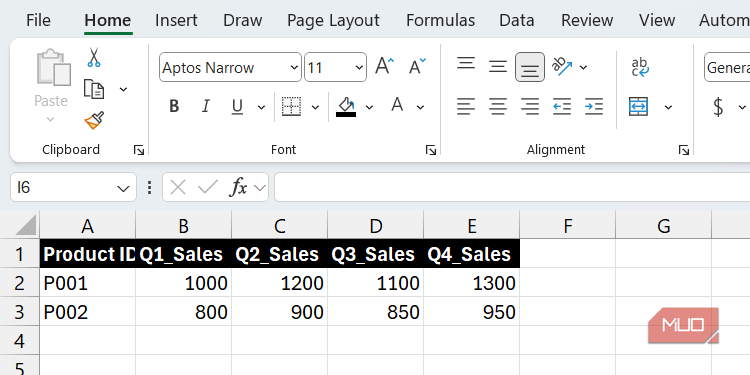
Task: Select the Q3_Sales header cell
Action: tap(375, 254)
